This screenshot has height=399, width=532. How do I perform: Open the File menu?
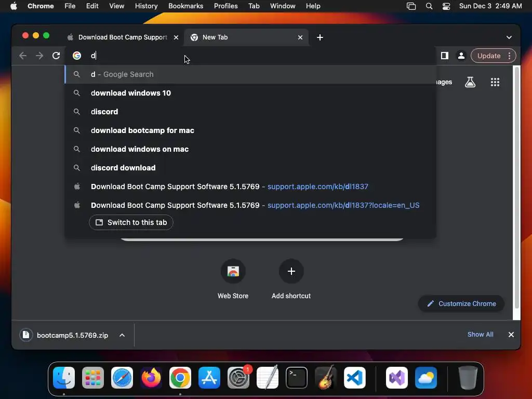70,6
